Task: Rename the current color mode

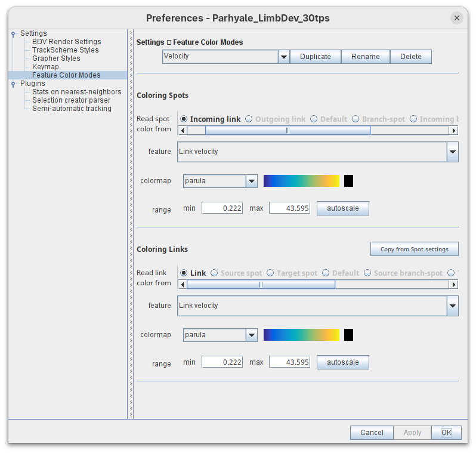Action: [365, 57]
